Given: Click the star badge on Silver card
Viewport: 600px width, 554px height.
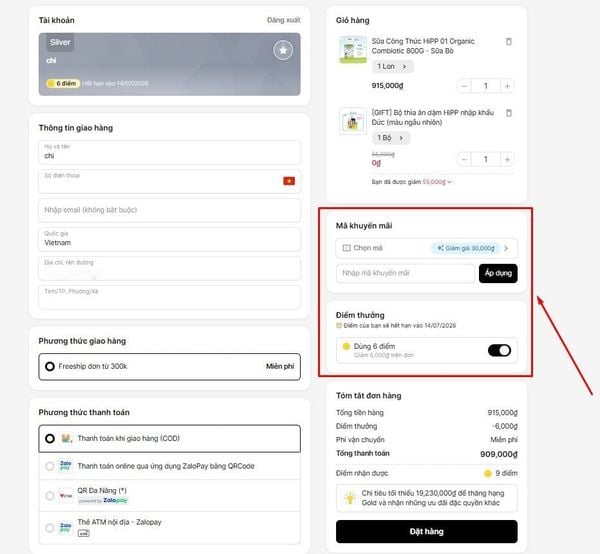Looking at the screenshot, I should (283, 50).
